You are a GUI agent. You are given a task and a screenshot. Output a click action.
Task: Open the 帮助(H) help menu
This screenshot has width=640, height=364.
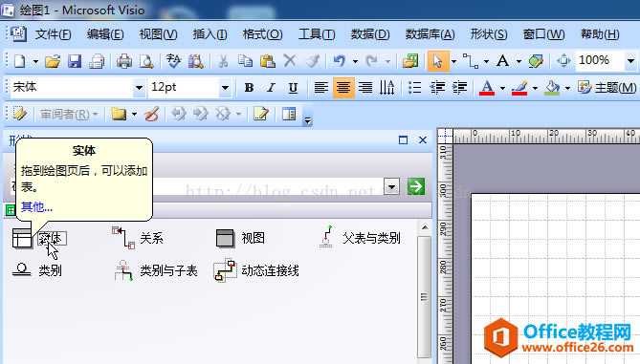(600, 34)
